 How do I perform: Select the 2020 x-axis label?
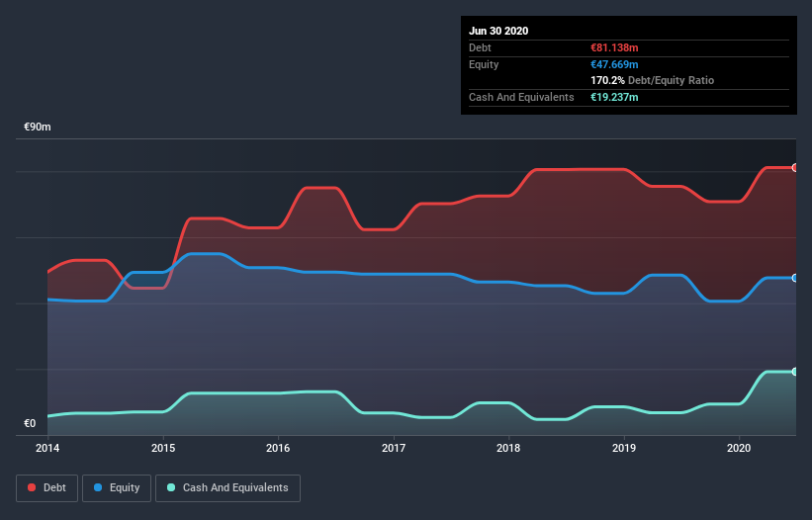tap(739, 448)
